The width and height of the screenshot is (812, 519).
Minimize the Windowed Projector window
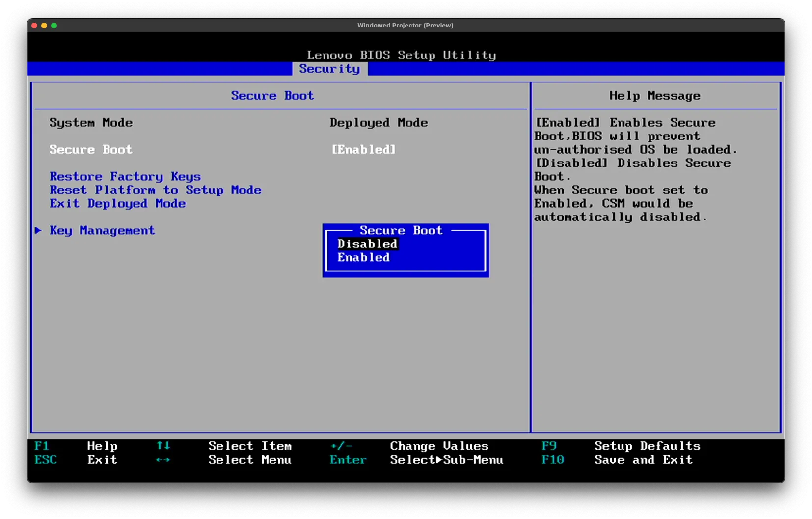pos(44,26)
